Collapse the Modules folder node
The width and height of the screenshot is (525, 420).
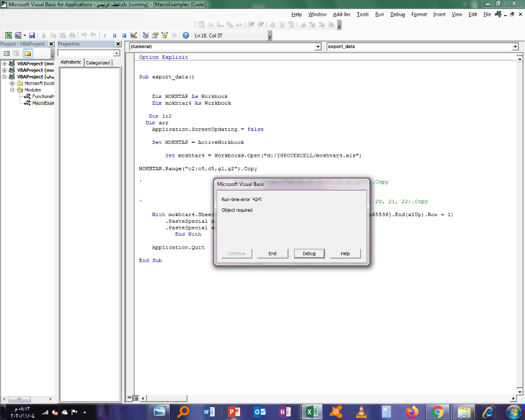pos(12,90)
